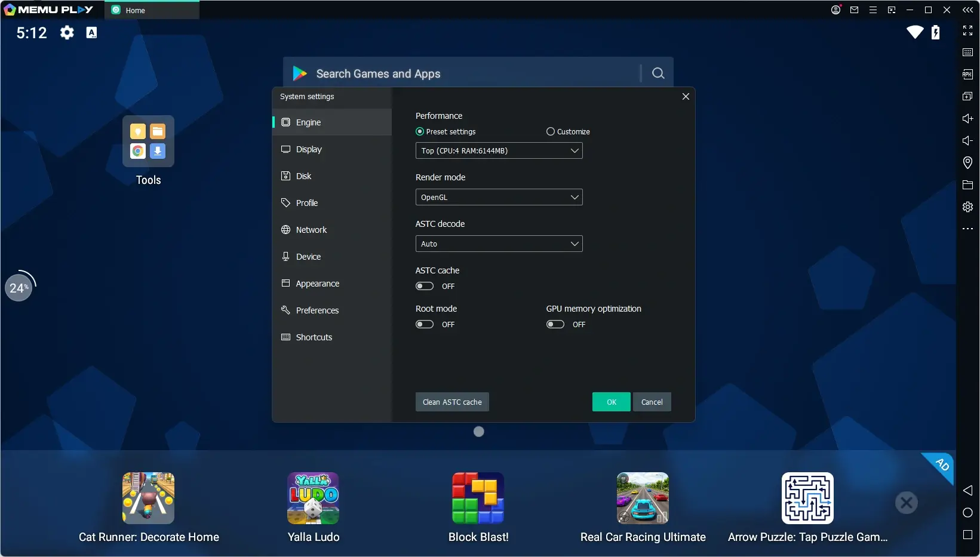The image size is (980, 557).
Task: Open the shared folder icon in sidebar
Action: (967, 184)
